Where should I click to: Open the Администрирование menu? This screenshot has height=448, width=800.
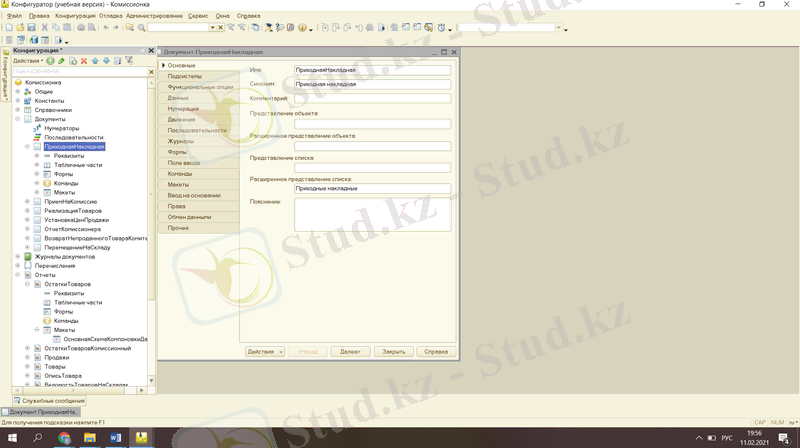tap(155, 16)
